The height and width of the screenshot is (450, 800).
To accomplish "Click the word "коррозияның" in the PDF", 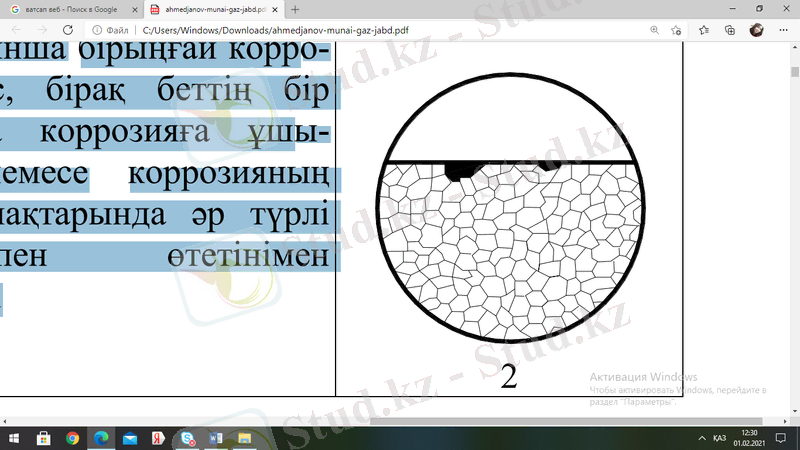I will [x=229, y=174].
